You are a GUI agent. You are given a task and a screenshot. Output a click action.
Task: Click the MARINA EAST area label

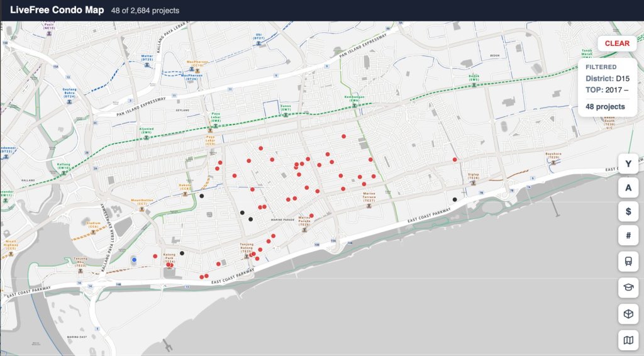pos(77,337)
